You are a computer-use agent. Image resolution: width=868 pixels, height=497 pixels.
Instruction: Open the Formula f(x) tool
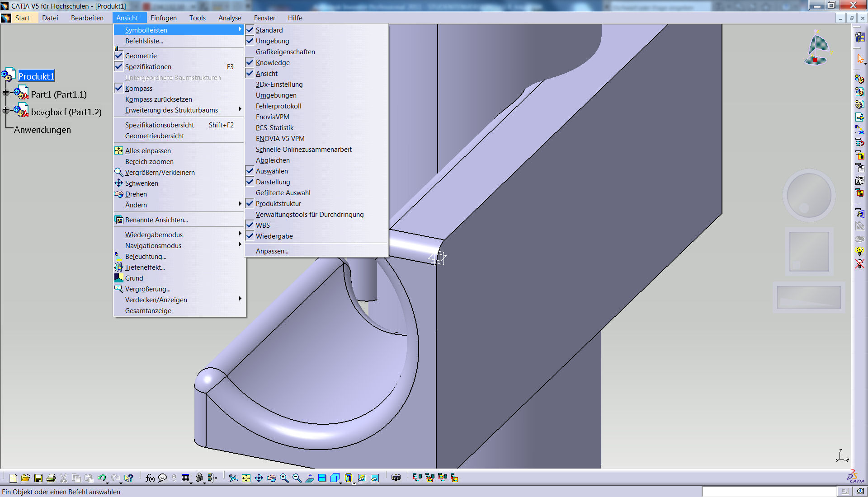click(x=150, y=478)
